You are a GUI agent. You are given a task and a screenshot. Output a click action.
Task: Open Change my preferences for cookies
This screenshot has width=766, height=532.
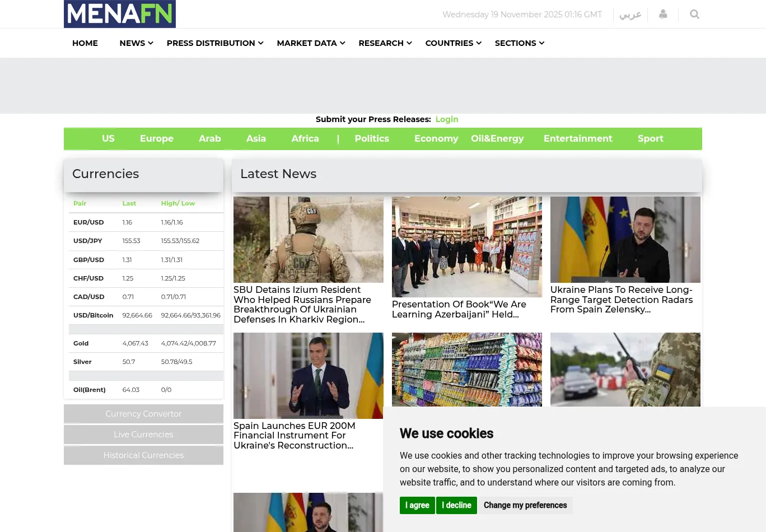click(525, 505)
